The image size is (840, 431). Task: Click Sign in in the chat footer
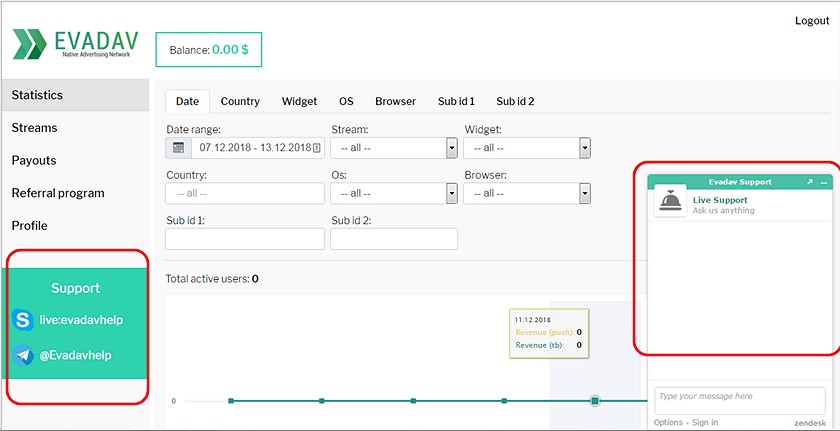[x=706, y=422]
